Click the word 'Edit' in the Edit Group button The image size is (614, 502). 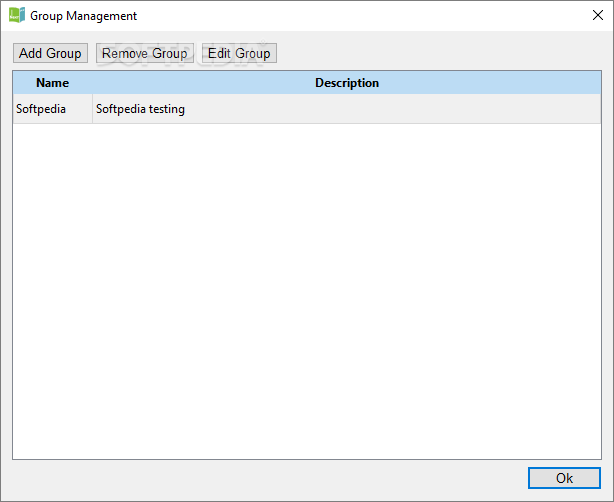point(219,53)
